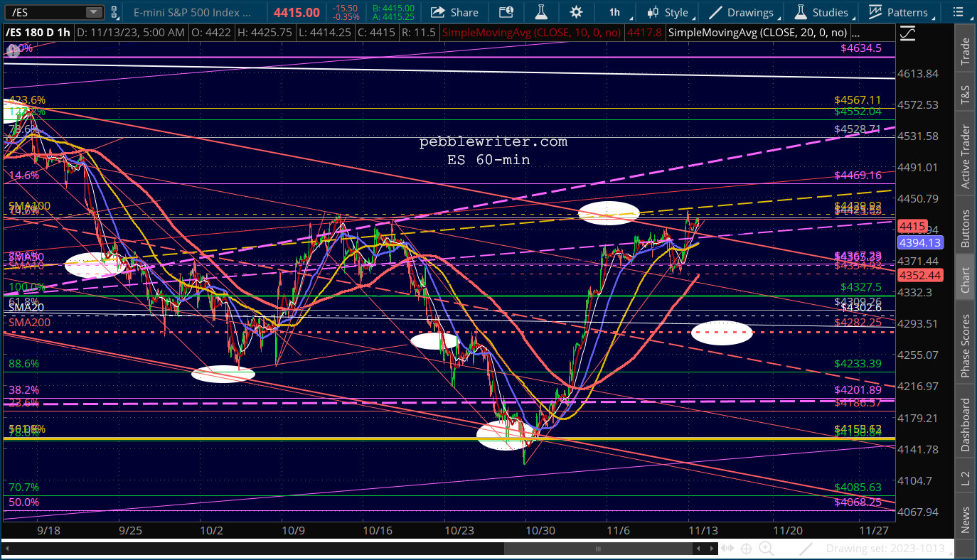Click the 88.6% Fibonacci label
The height and width of the screenshot is (560, 977).
[x=23, y=364]
